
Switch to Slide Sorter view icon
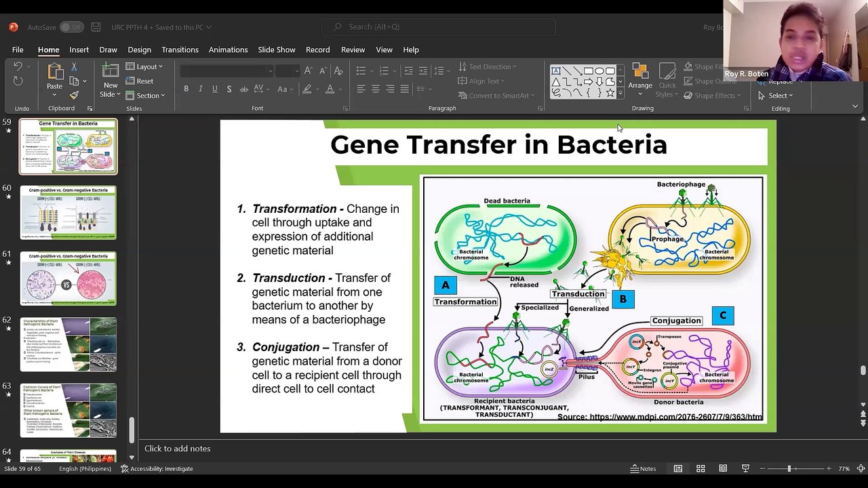pyautogui.click(x=701, y=468)
